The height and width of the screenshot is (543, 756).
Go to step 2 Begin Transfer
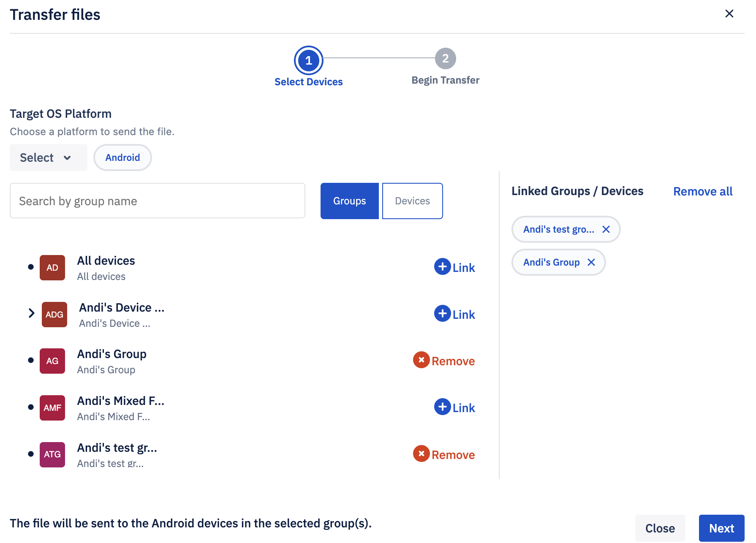[445, 59]
